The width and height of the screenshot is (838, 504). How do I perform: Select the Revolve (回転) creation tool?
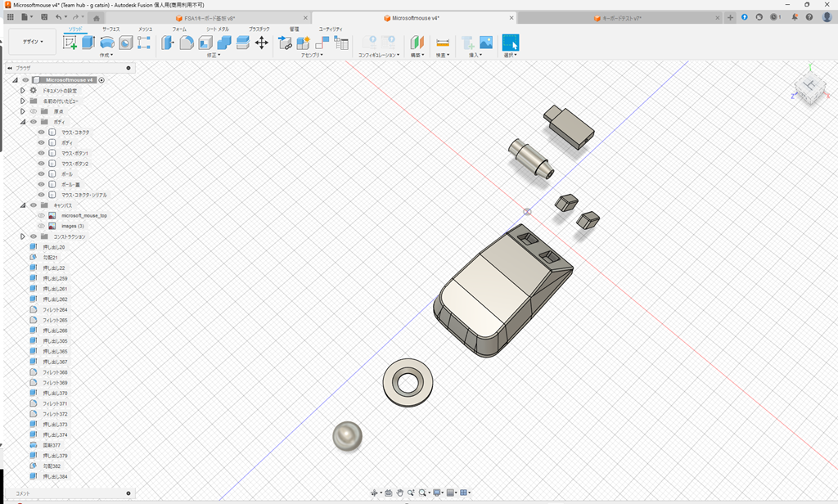[108, 43]
